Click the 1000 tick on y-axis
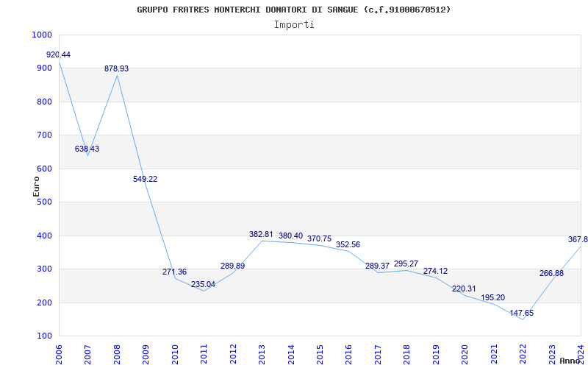Screen dimensions: 588x368 [42, 35]
